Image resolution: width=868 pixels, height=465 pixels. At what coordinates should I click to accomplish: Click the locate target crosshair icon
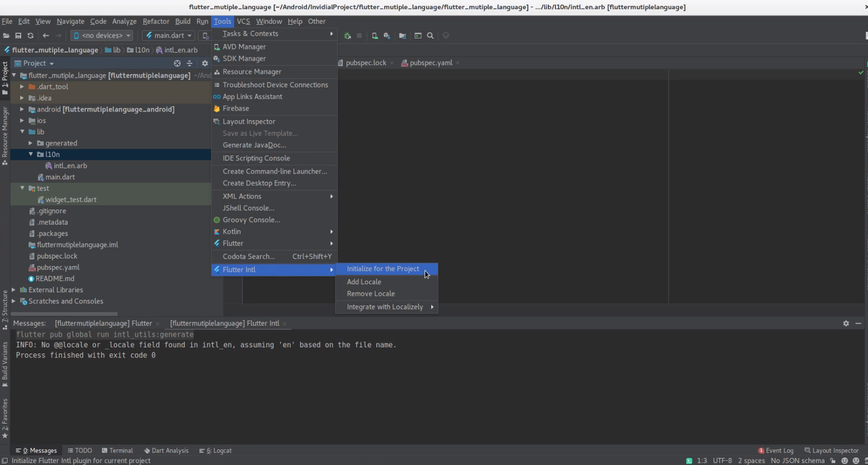tap(177, 63)
